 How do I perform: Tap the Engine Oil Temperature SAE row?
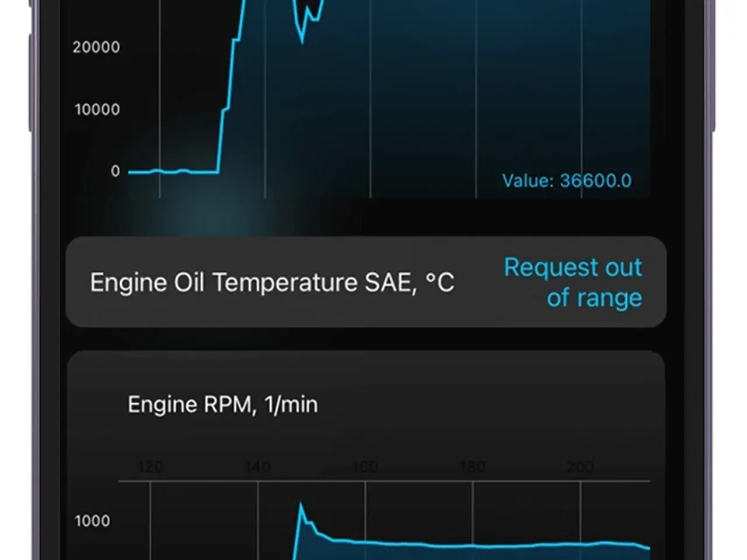point(366,282)
